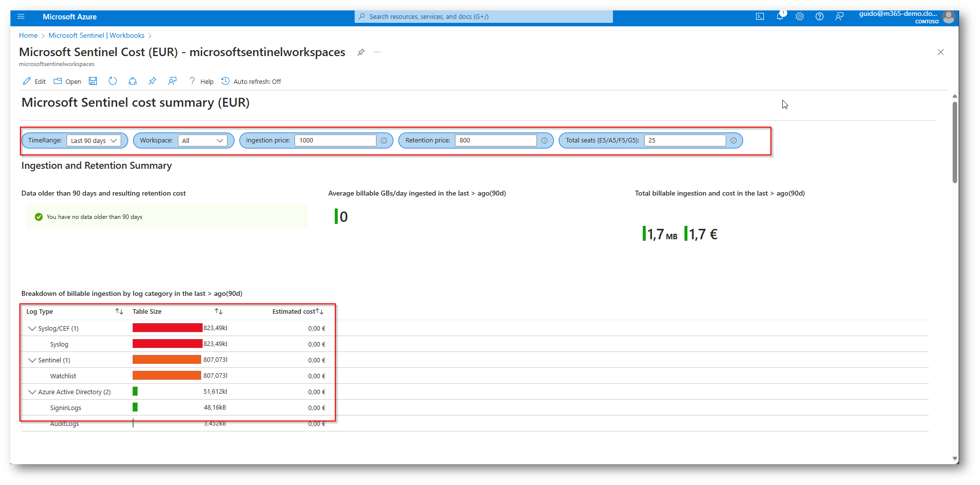Collapse the Syslog/CEF (1) group
The image size is (980, 485).
tap(32, 328)
